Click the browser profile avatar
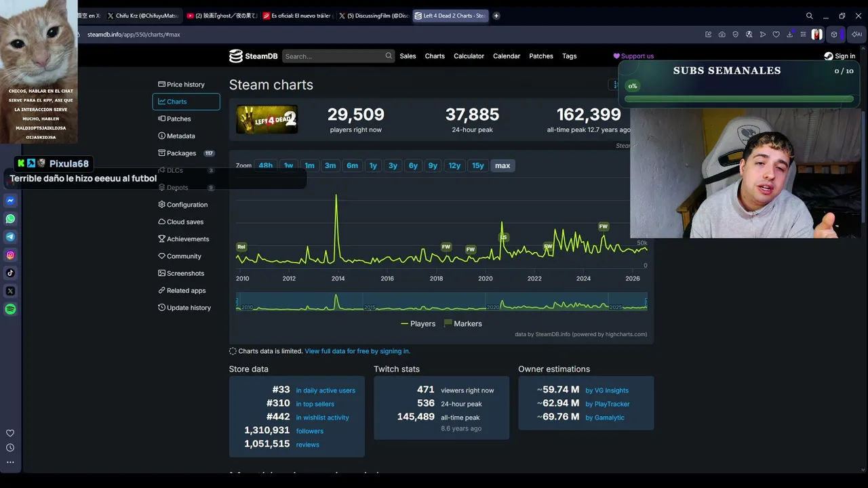Screen dimensions: 868x488 click(x=817, y=35)
